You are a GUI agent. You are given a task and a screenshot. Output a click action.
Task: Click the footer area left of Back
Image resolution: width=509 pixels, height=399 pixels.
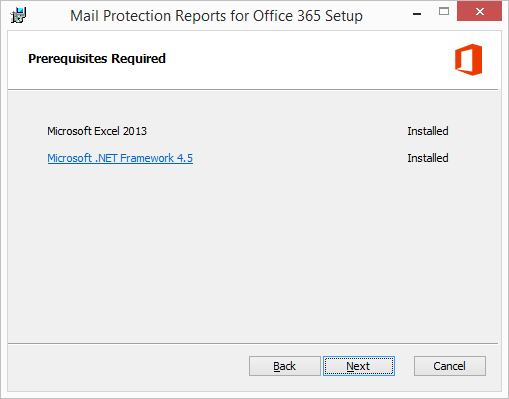point(127,366)
